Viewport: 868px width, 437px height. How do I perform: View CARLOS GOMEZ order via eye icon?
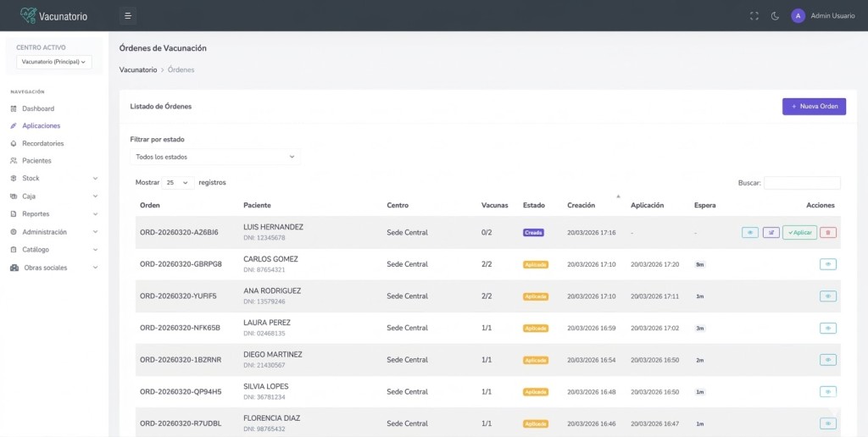(828, 264)
